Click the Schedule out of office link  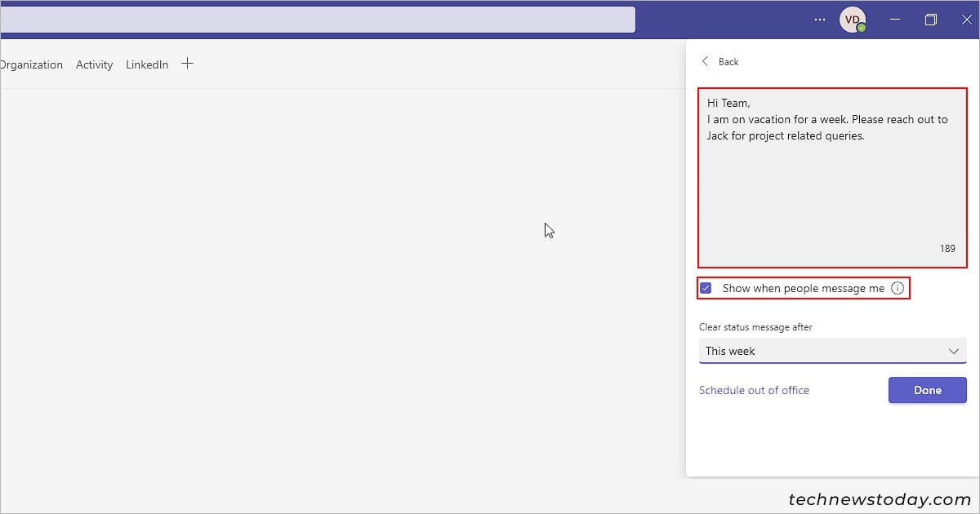[x=754, y=390]
